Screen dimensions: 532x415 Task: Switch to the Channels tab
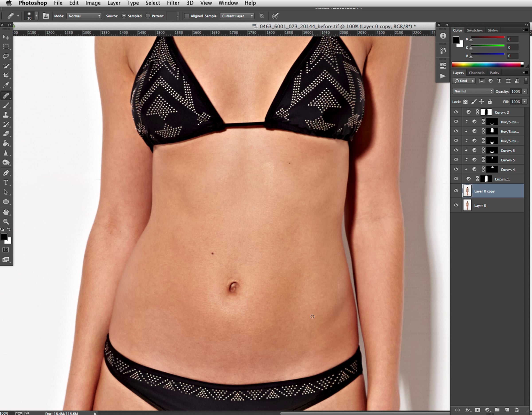pyautogui.click(x=476, y=73)
